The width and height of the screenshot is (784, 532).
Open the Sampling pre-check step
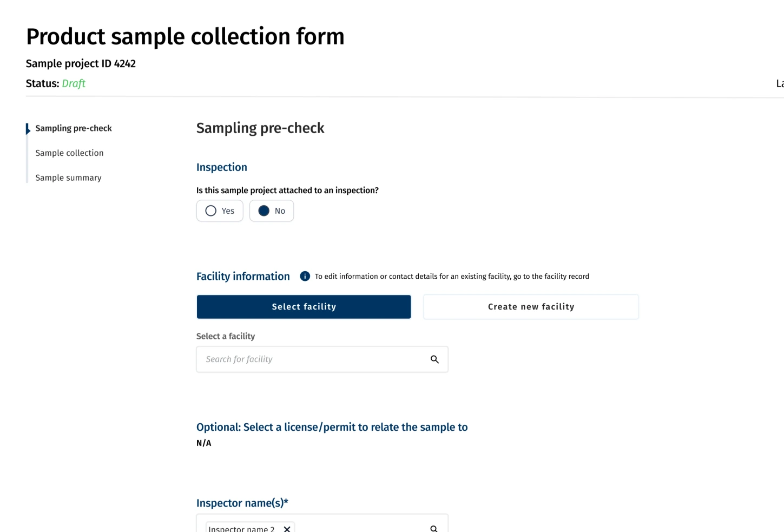pos(73,128)
